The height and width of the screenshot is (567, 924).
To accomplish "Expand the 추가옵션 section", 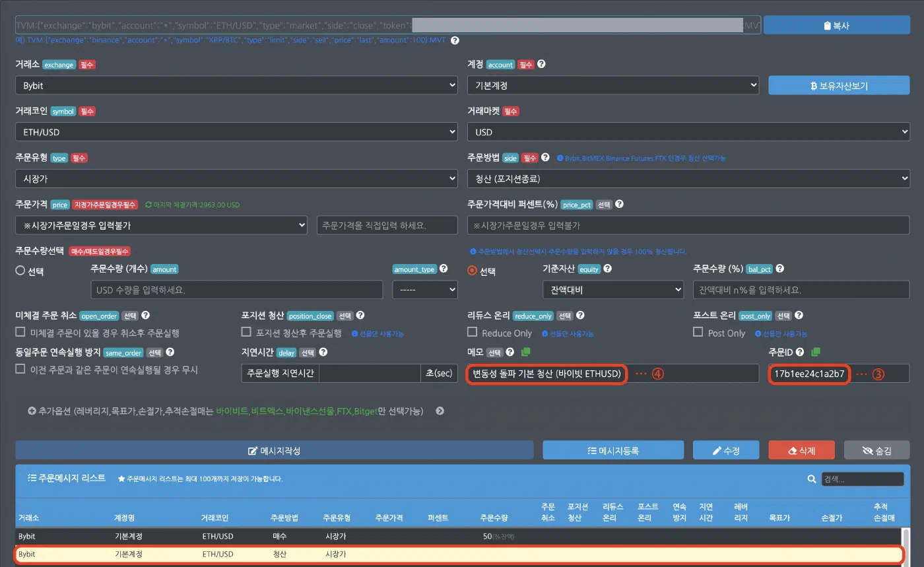I will 236,411.
